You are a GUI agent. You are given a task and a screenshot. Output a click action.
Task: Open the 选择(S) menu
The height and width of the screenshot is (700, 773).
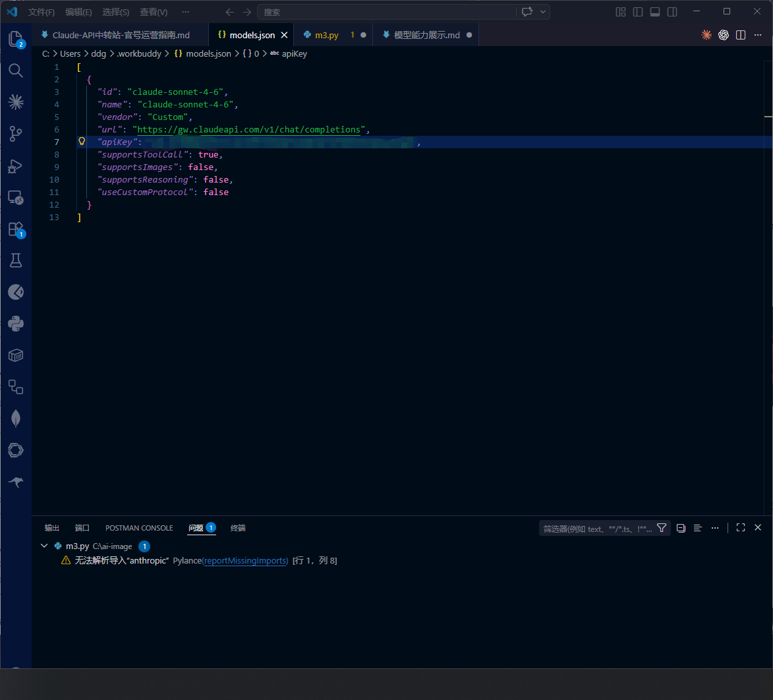116,12
